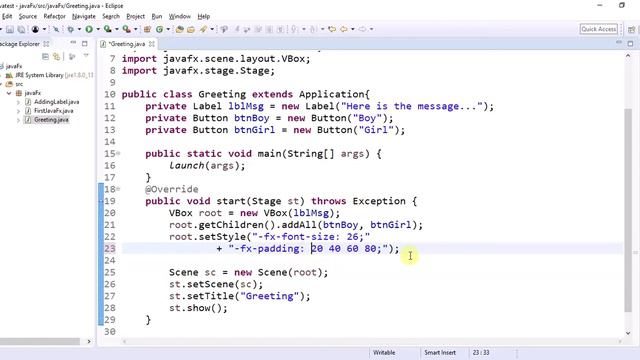Open the Project menu
Screen dimensions: 640x360
(x=136, y=16)
